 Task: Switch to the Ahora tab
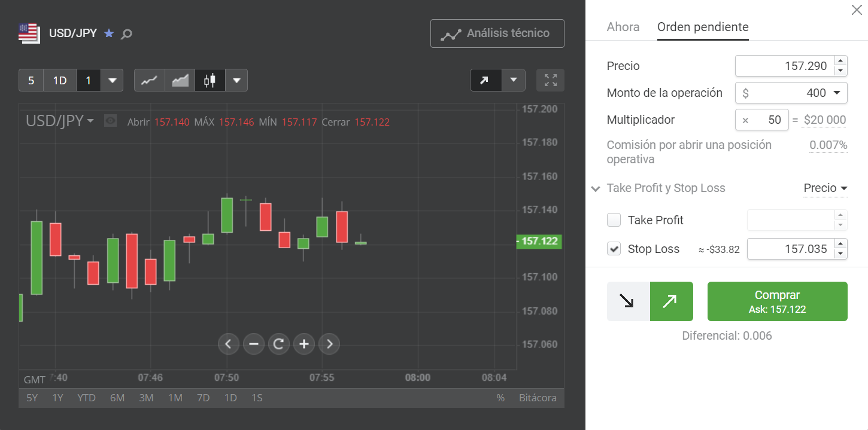click(x=623, y=27)
